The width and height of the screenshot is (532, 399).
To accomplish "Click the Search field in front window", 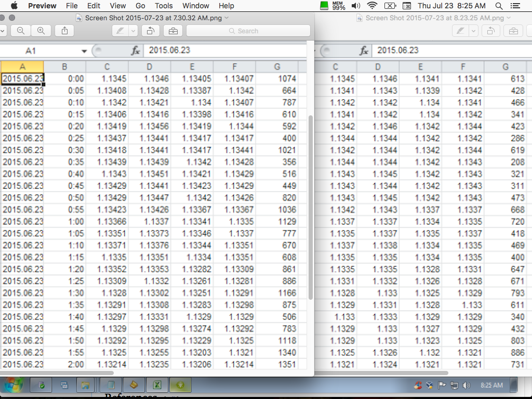I will click(248, 31).
